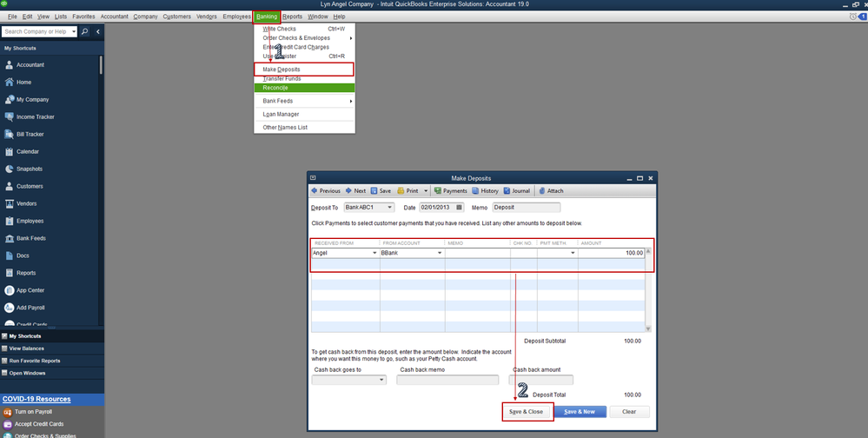
Task: Click Accept Credit Cards link
Action: click(x=39, y=424)
